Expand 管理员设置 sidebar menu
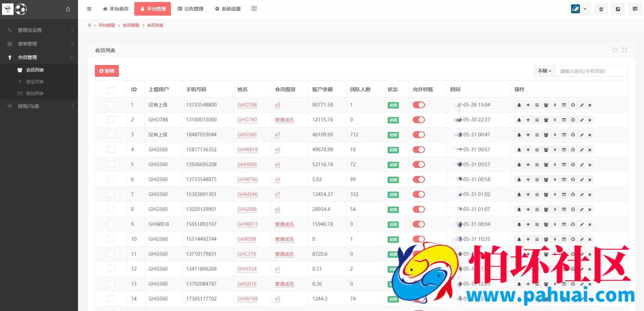This screenshot has height=311, width=644. point(39,30)
